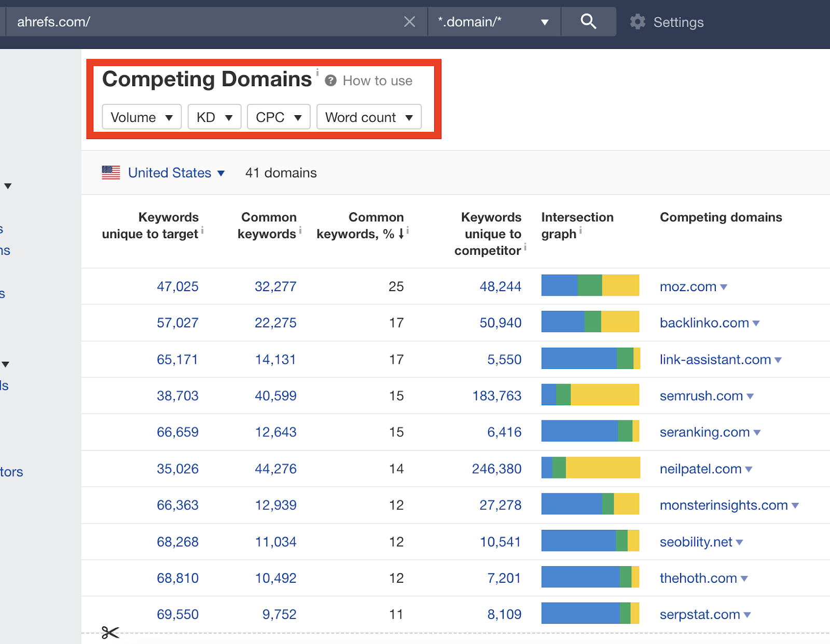The height and width of the screenshot is (644, 830).
Task: Change the *.domain/* mode selector
Action: pyautogui.click(x=493, y=22)
